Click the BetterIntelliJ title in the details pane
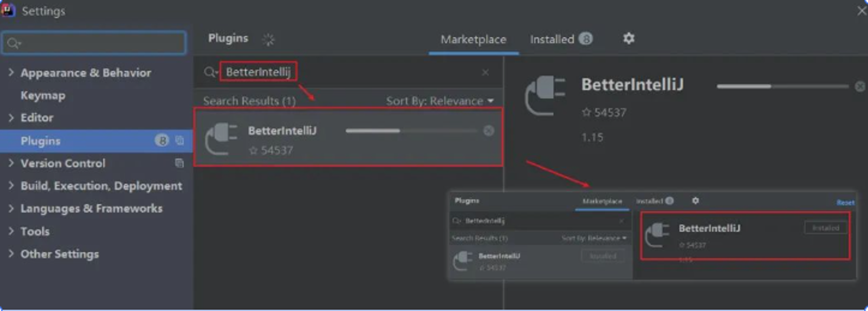Image resolution: width=868 pixels, height=311 pixels. (632, 85)
